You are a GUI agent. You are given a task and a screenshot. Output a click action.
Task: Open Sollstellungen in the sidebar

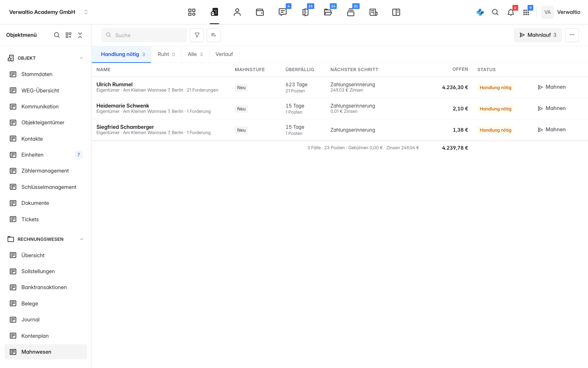tap(46, 272)
